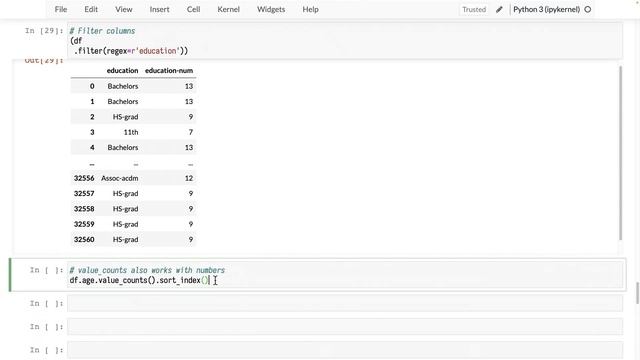
Task: Click row index 3 in table
Action: (92, 132)
